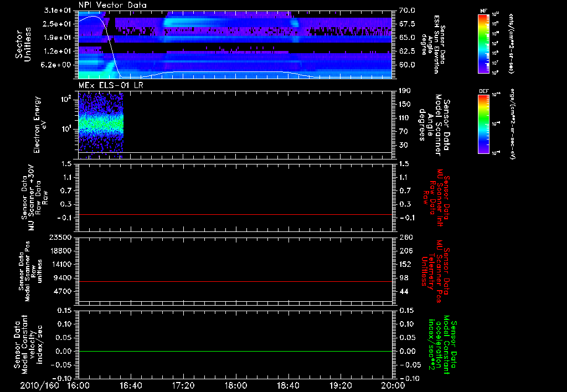This screenshot has height=392, width=567.
Task: Click the 20:00 time tick label
Action: point(393,385)
